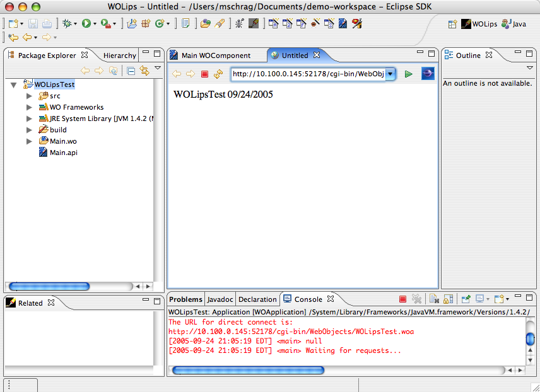Open the browser URL combo dropdown
The image size is (540, 392).
(390, 74)
